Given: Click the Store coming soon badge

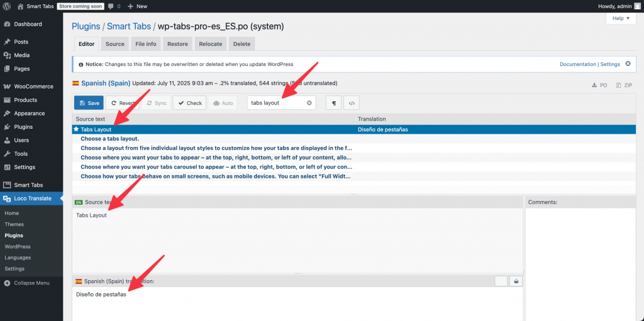Looking at the screenshot, I should 80,6.
